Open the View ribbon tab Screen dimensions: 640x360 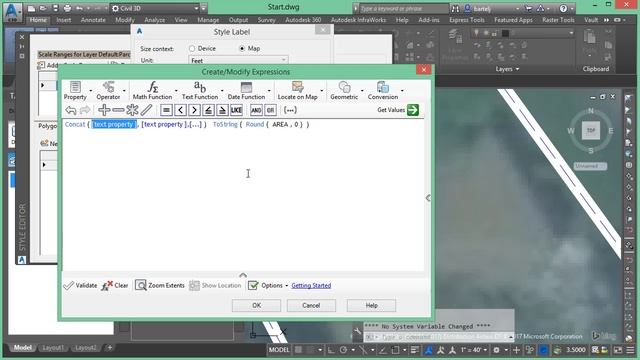coord(181,20)
